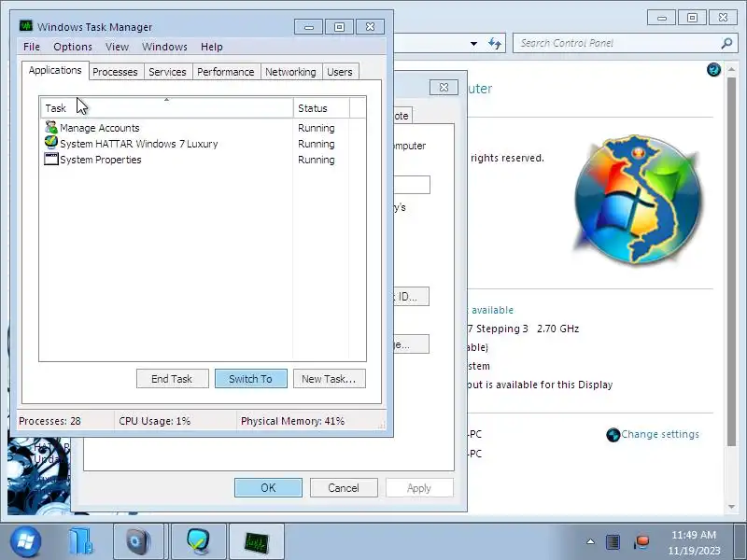Click Apply in System Properties dialog
747x560 pixels.
pos(419,487)
